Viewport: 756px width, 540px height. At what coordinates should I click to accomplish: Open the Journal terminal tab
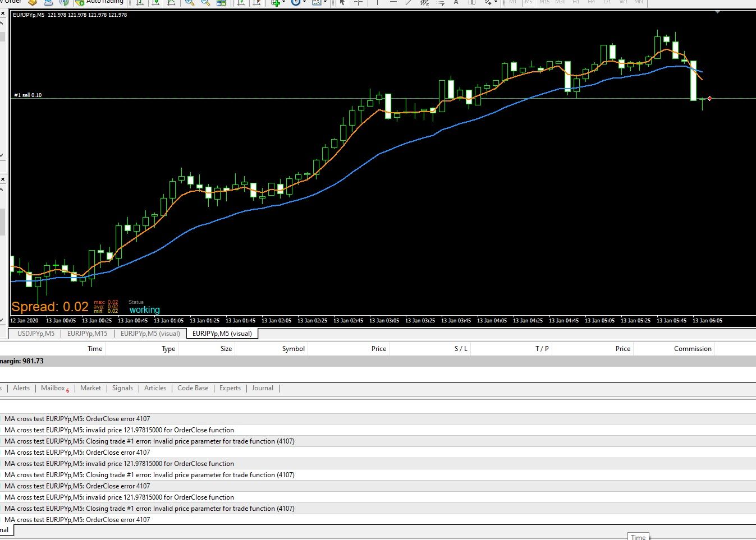263,388
